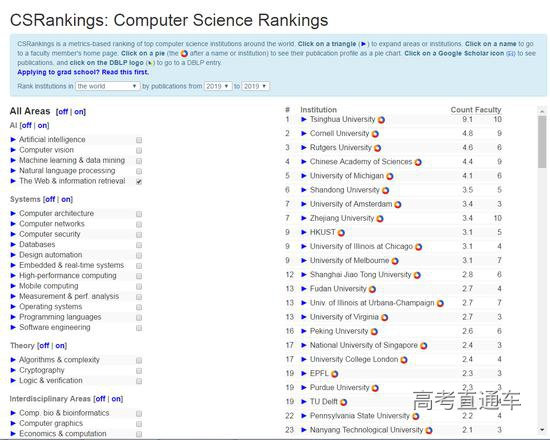
Task: Show University of Virginia pie chart
Action: click(384, 318)
